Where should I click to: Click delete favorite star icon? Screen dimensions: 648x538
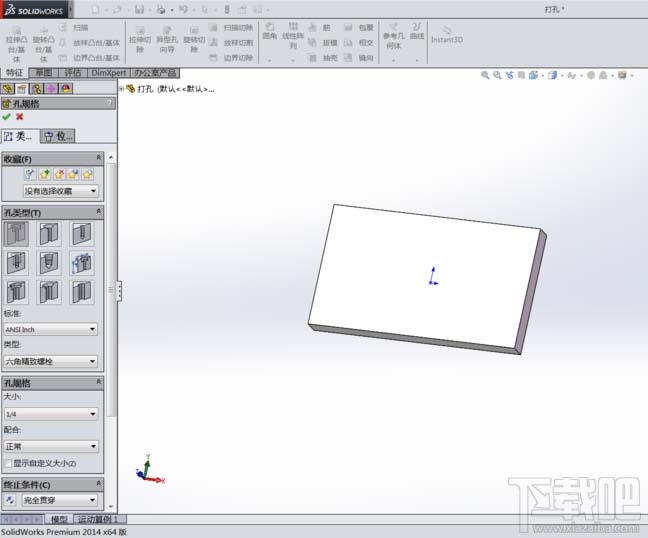click(59, 174)
